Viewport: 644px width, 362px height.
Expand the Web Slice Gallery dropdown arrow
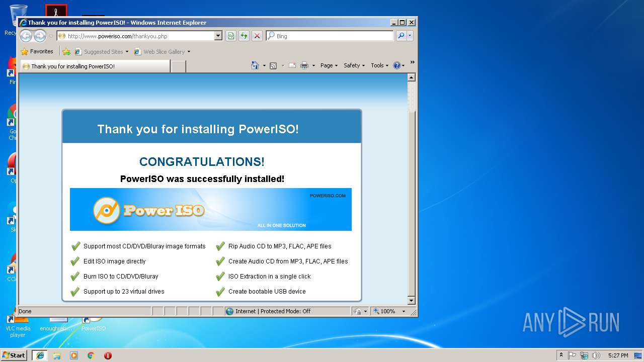(189, 52)
